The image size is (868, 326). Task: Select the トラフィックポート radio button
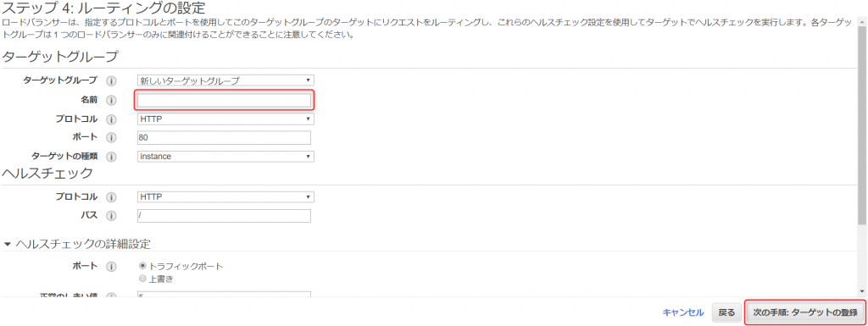[142, 267]
